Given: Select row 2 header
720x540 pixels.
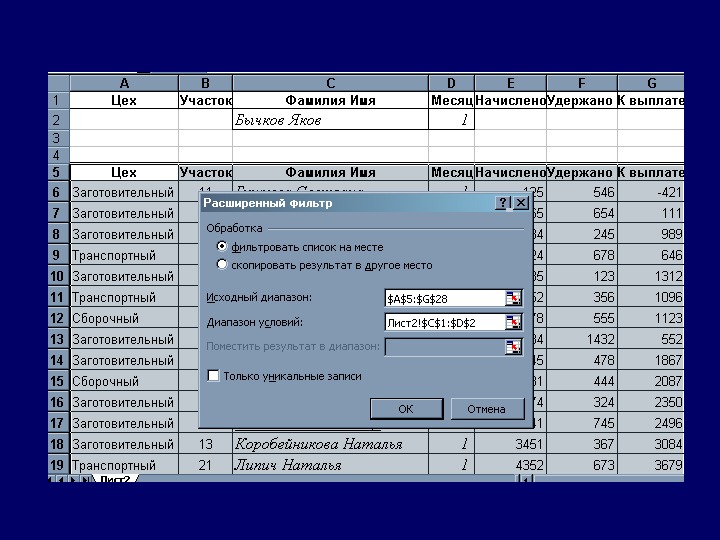Looking at the screenshot, I should pyautogui.click(x=58, y=119).
